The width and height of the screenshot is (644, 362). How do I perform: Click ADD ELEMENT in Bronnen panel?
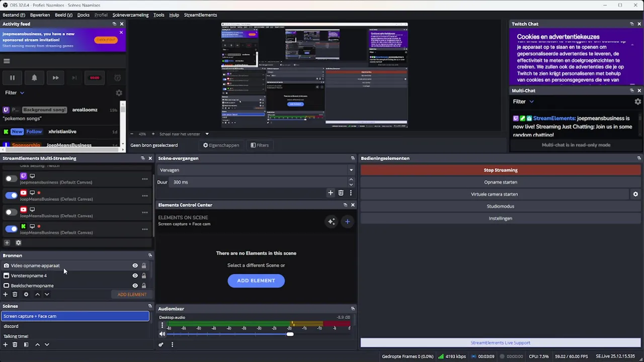pos(132,295)
